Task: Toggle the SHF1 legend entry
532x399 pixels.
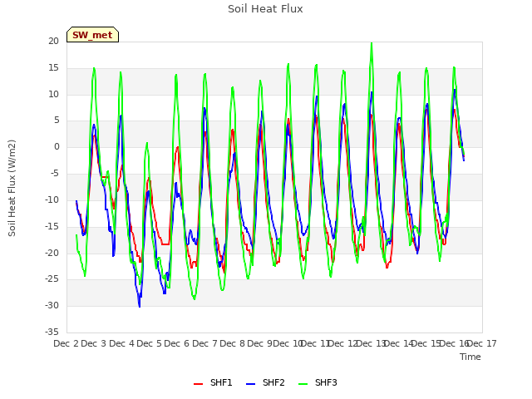Action: click(x=213, y=382)
